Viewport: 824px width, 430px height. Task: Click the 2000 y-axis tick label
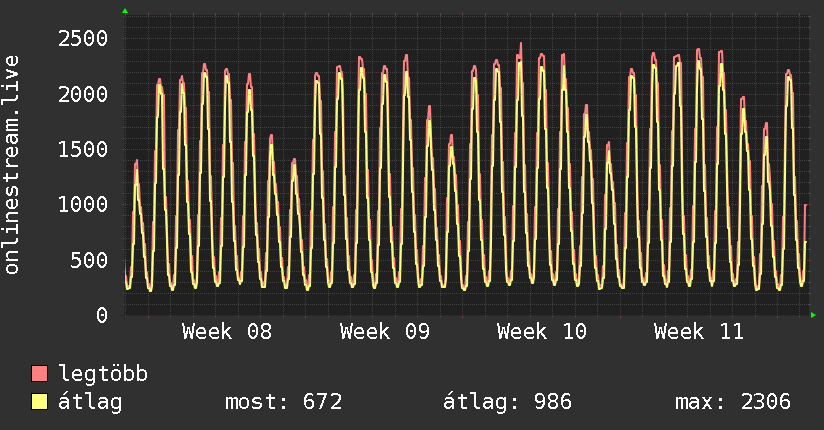point(82,95)
